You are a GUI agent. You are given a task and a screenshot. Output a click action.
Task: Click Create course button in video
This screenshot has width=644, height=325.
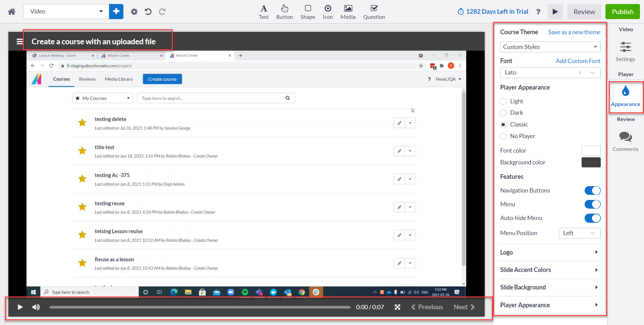162,79
